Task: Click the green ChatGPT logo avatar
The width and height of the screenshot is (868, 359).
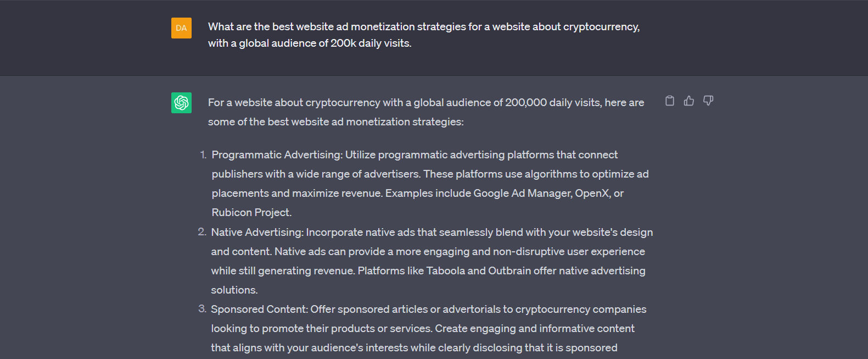Action: click(181, 103)
